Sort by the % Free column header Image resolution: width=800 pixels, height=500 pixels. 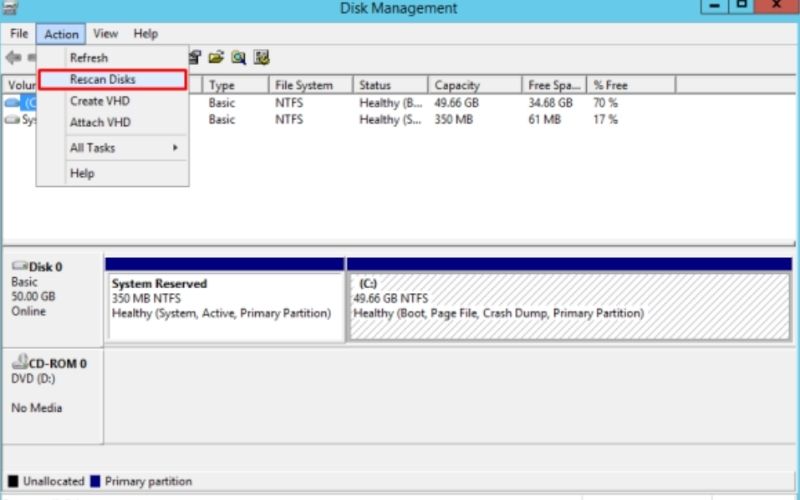[631, 85]
